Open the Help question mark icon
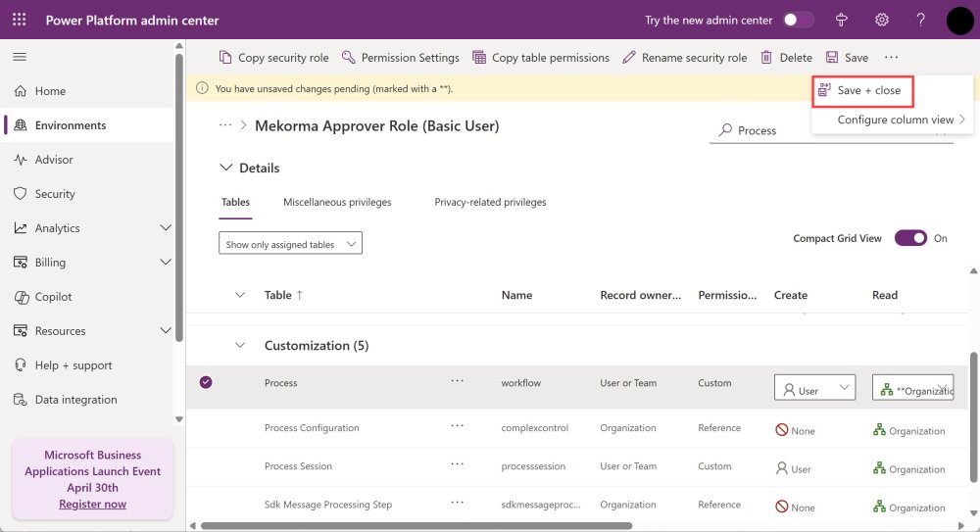980x532 pixels. (920, 20)
